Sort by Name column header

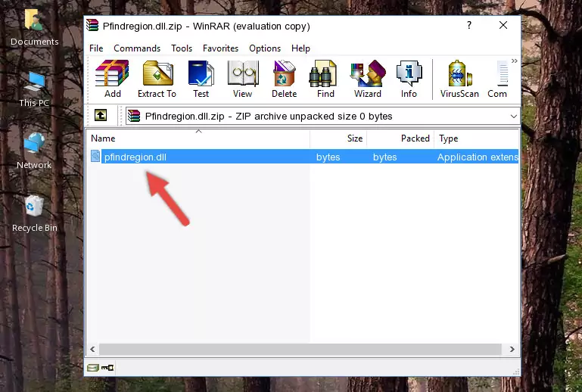(198, 138)
